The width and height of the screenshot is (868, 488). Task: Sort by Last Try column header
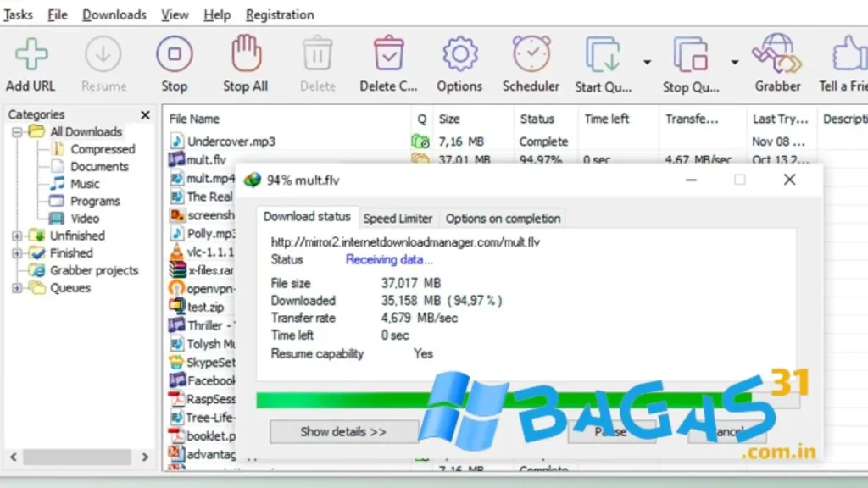pyautogui.click(x=781, y=119)
